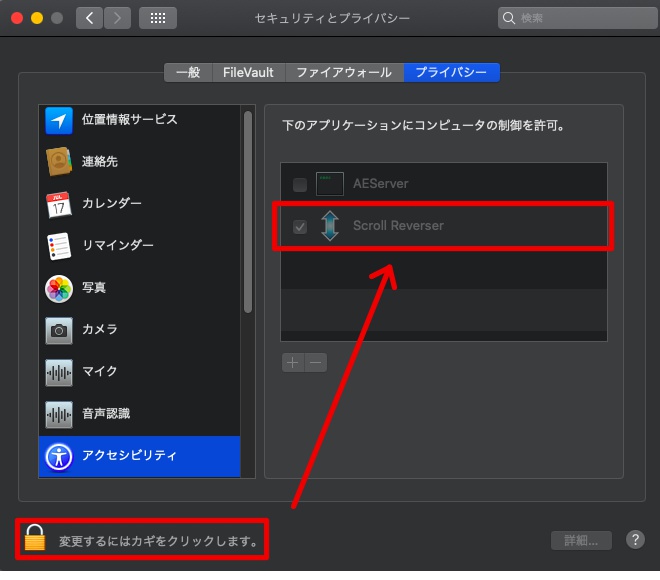Switch to the FileVault tab
Image resolution: width=660 pixels, height=580 pixels.
pos(248,72)
